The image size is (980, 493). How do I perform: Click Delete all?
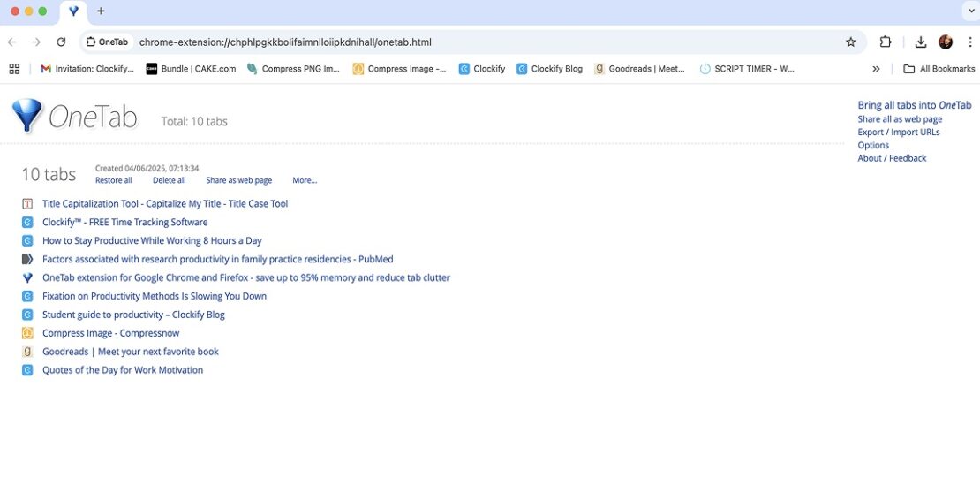(170, 180)
